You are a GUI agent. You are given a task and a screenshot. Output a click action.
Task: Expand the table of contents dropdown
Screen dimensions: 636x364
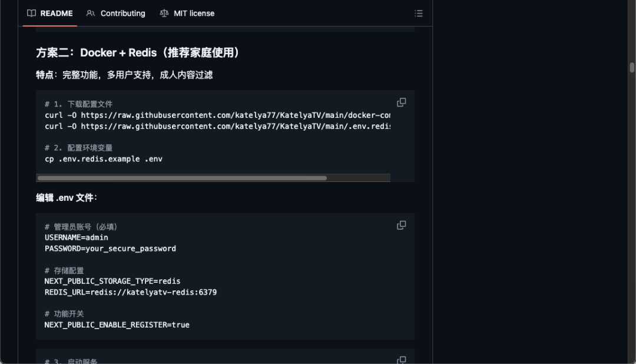pos(419,13)
